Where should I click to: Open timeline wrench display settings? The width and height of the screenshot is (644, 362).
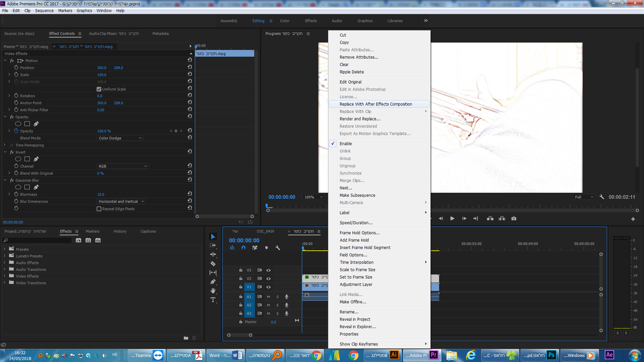(x=278, y=248)
